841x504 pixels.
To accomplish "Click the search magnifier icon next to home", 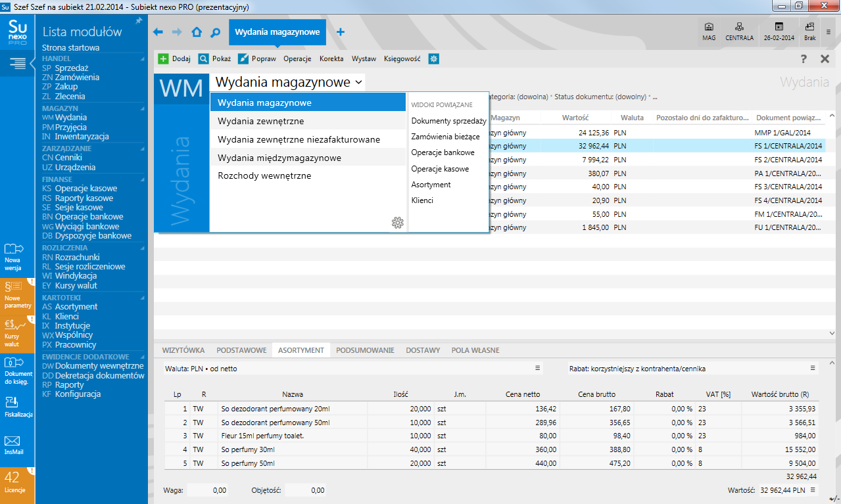I will pyautogui.click(x=215, y=32).
